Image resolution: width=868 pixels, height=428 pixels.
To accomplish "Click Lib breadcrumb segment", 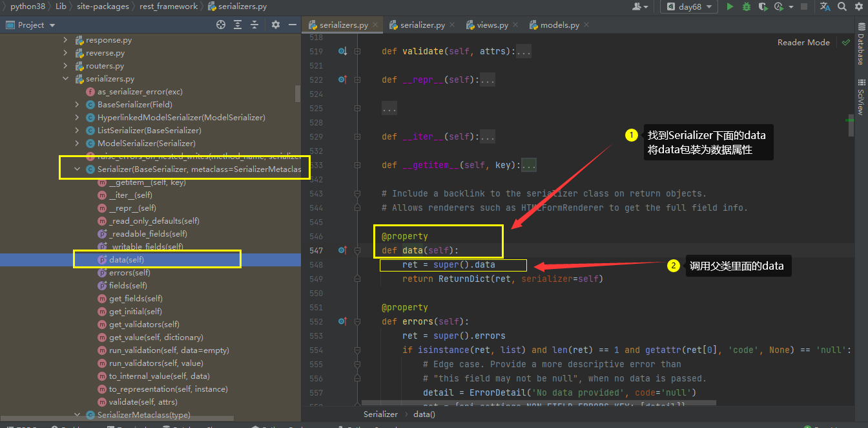I will 59,6.
